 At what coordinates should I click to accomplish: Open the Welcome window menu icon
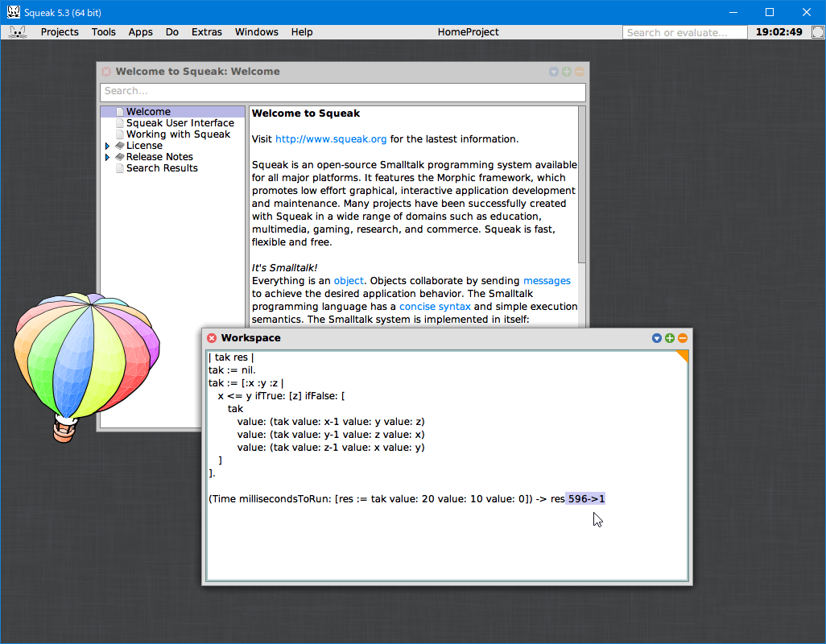coord(554,72)
